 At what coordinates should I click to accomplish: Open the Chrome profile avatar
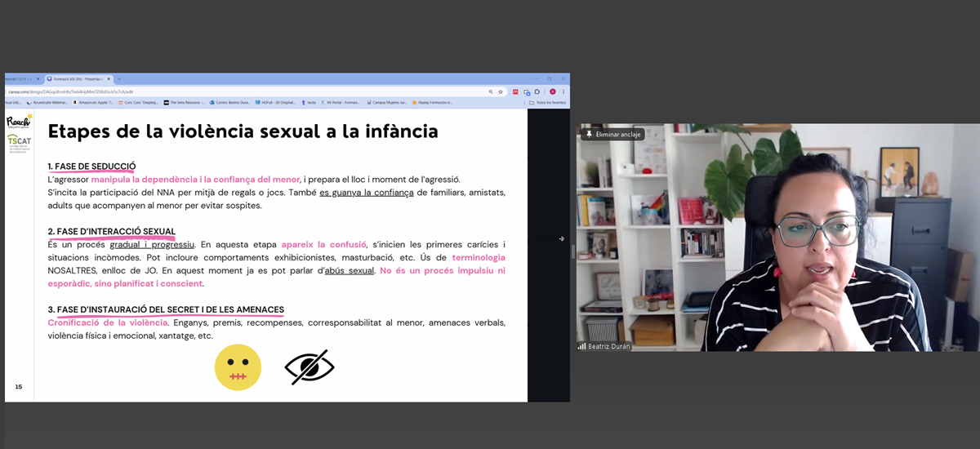pos(553,91)
